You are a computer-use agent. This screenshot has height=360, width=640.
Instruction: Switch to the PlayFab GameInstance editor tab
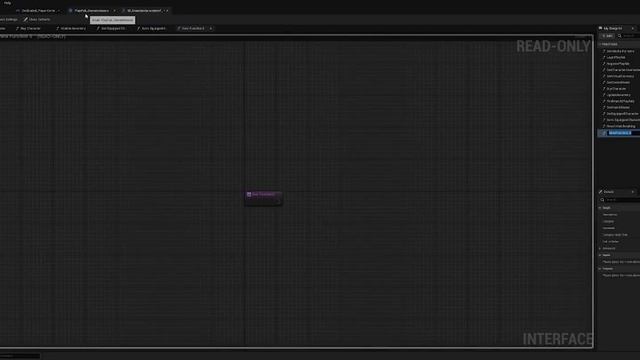point(91,11)
